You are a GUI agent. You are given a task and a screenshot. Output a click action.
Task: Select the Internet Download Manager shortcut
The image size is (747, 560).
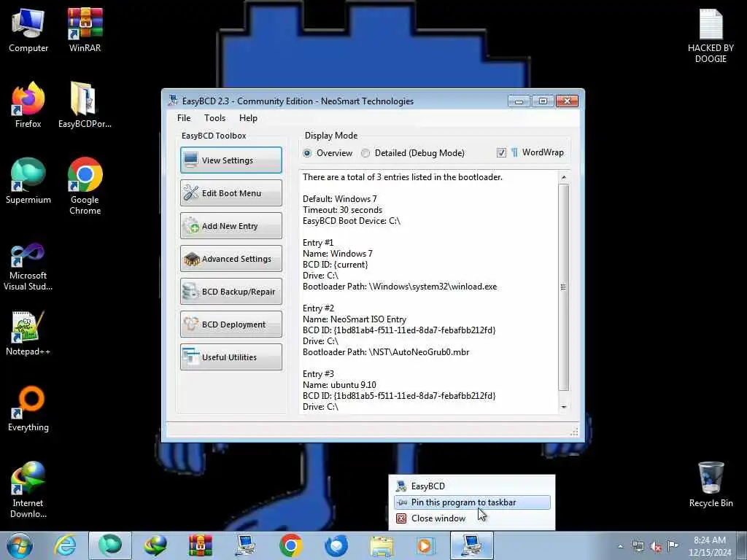point(28,489)
